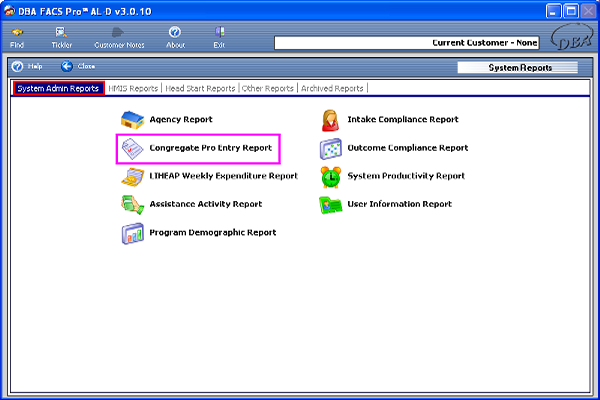
Task: Click the Find toolbar button
Action: click(17, 38)
